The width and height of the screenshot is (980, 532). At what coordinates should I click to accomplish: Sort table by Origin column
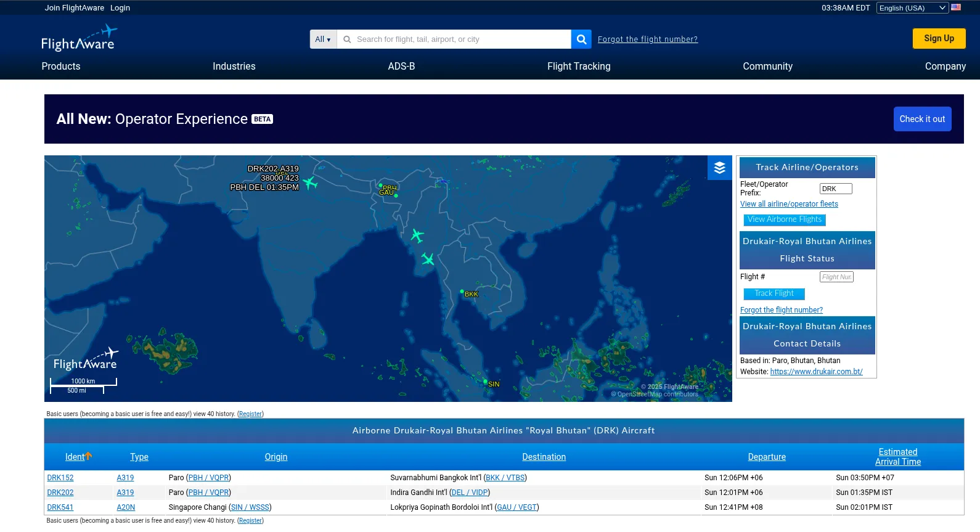point(276,457)
